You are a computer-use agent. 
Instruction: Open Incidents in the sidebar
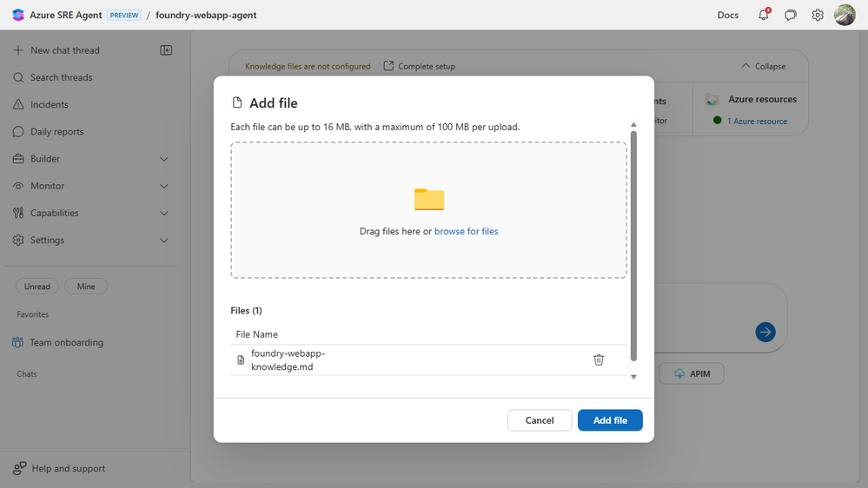(49, 104)
